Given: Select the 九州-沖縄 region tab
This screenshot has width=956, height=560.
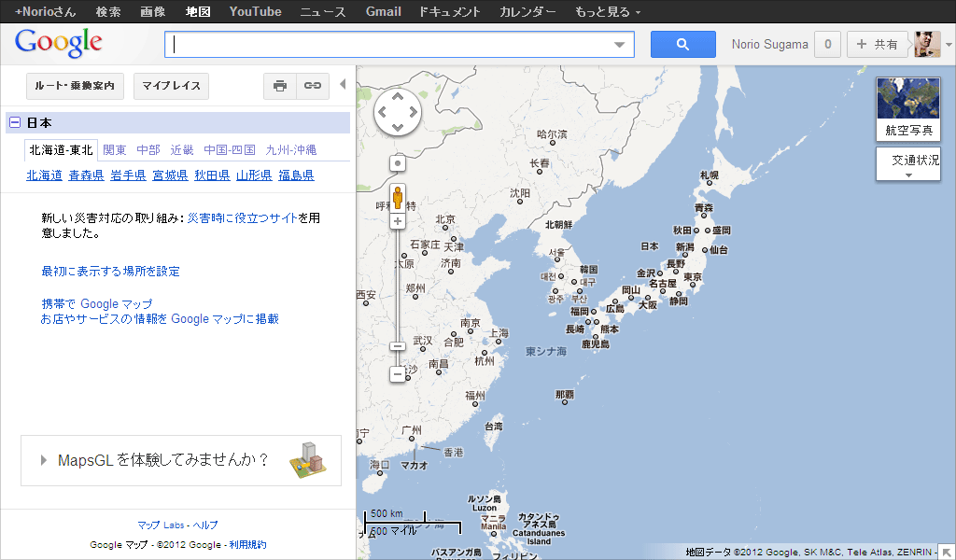Looking at the screenshot, I should tap(291, 150).
